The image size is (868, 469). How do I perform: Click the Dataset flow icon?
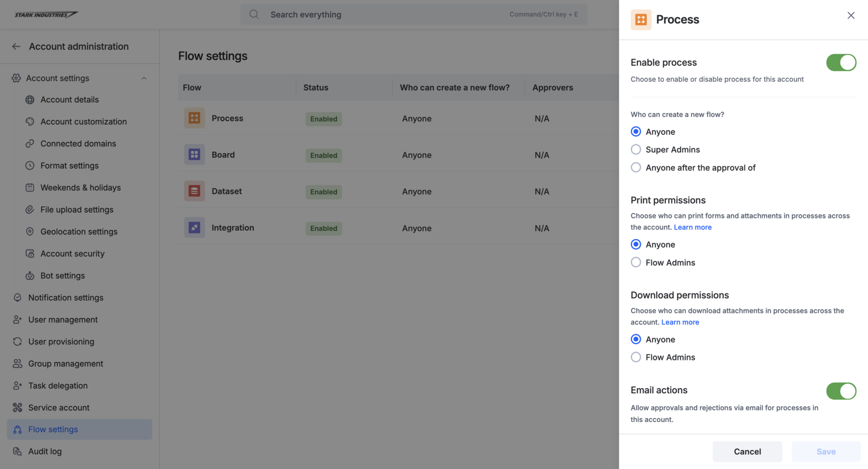[x=194, y=191]
